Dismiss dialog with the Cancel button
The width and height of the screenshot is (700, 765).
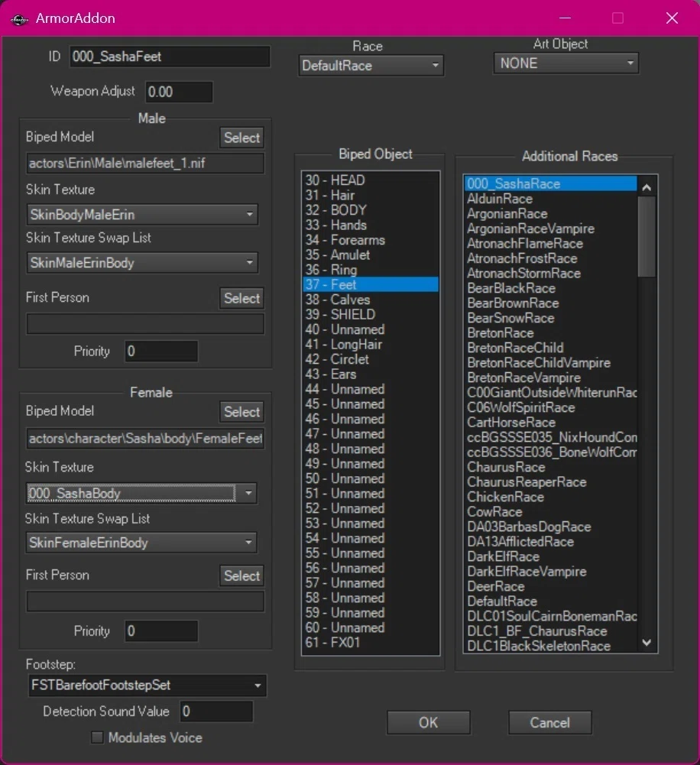click(549, 722)
